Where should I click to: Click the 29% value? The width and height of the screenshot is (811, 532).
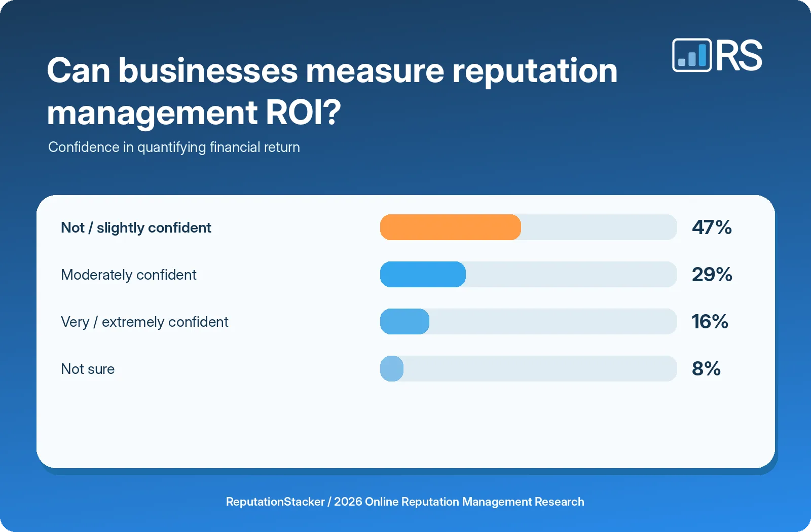point(712,274)
